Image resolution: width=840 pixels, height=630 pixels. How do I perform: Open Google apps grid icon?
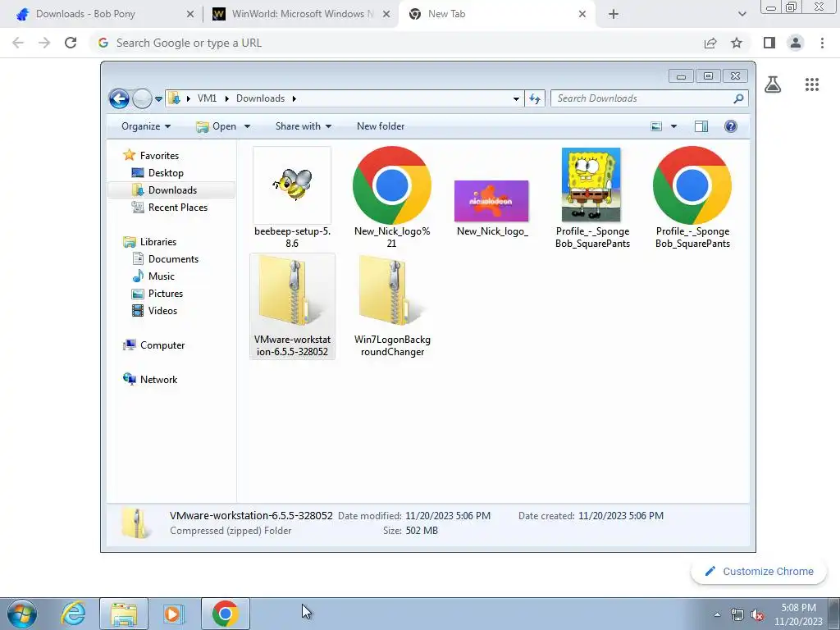[x=812, y=84]
